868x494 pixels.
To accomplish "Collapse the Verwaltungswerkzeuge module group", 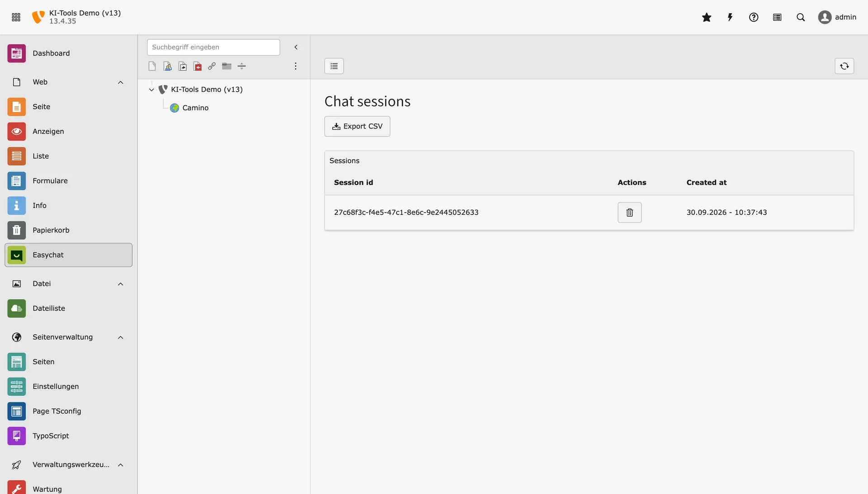I will pos(68,465).
